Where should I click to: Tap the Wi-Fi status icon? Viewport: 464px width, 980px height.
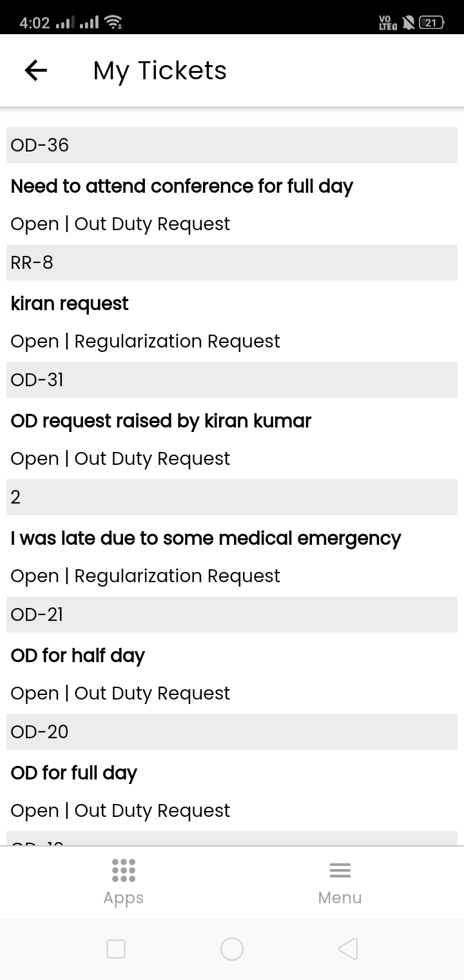(x=113, y=23)
